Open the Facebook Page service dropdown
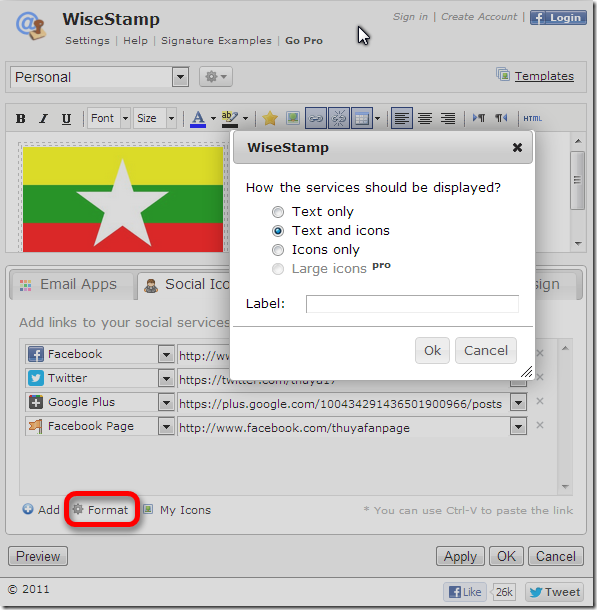597x610 pixels. coord(166,427)
